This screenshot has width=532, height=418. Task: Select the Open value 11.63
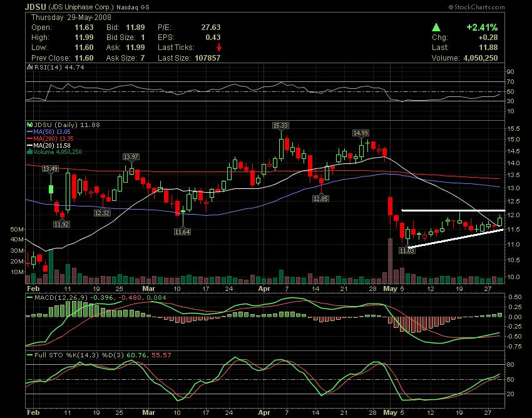point(84,28)
